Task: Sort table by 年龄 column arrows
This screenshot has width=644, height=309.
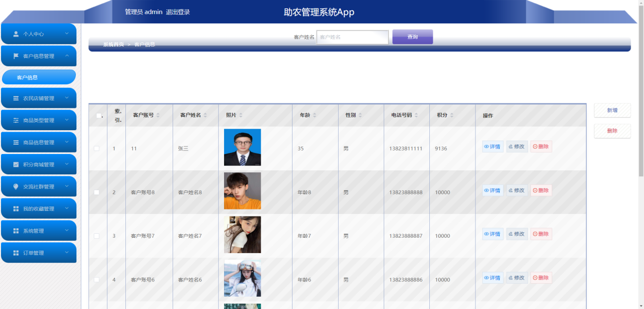Action: click(x=314, y=115)
